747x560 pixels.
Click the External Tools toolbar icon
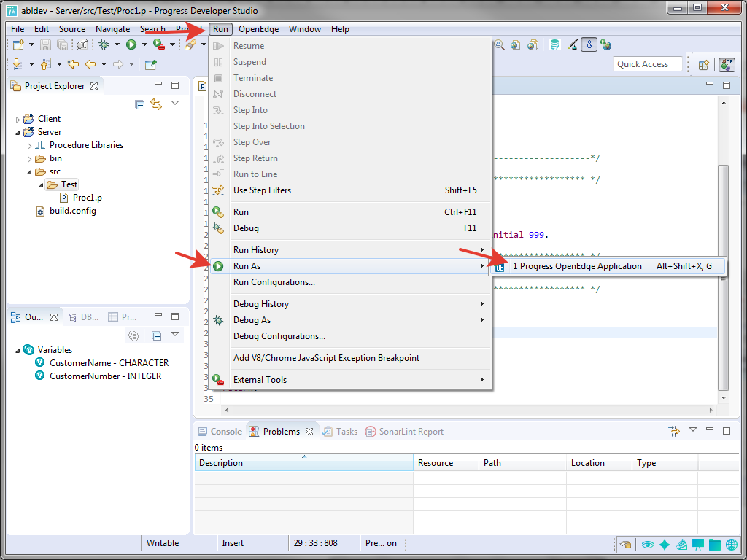(x=159, y=44)
